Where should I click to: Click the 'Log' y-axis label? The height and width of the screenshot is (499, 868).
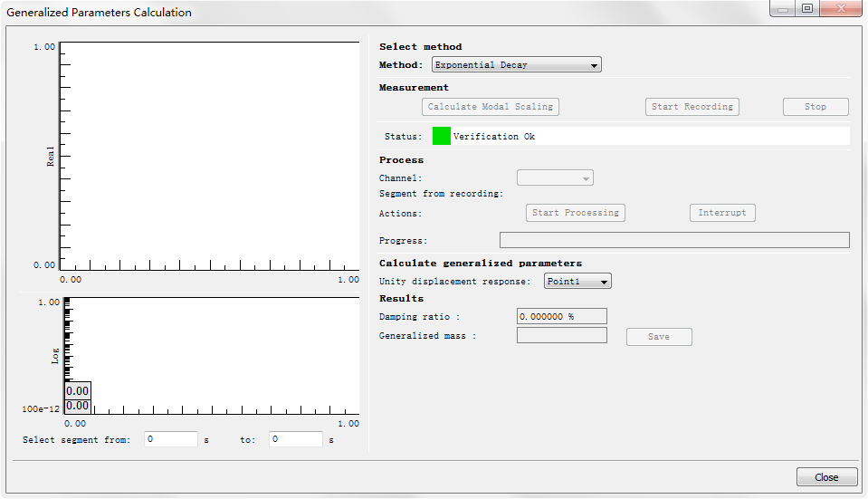tap(55, 356)
